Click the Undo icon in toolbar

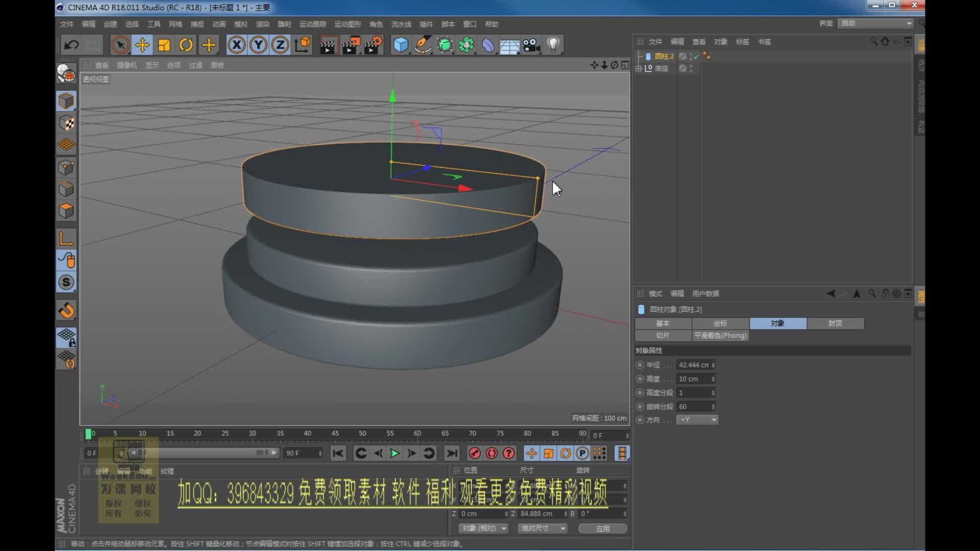point(71,45)
